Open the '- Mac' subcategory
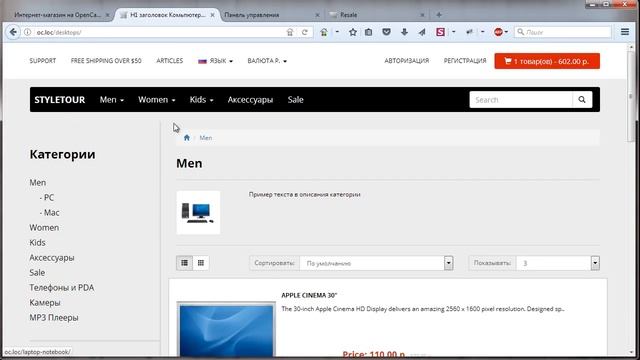This screenshot has width=640, height=360. click(x=50, y=213)
